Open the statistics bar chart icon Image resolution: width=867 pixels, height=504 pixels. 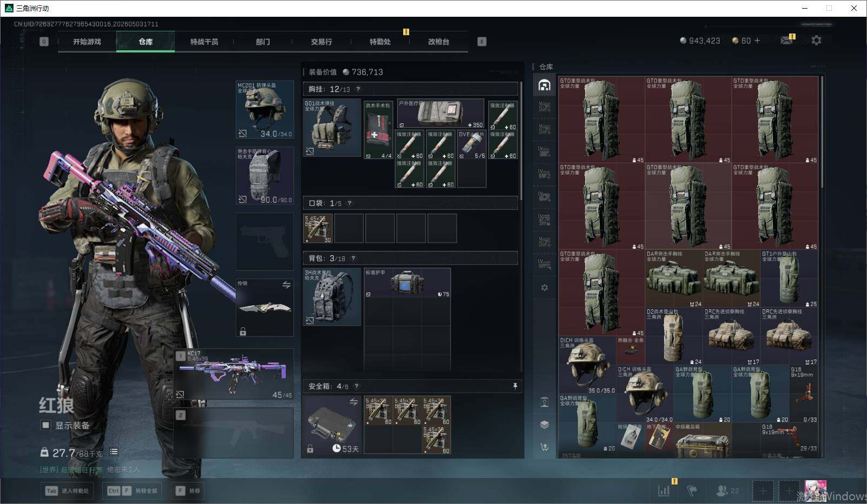664,490
